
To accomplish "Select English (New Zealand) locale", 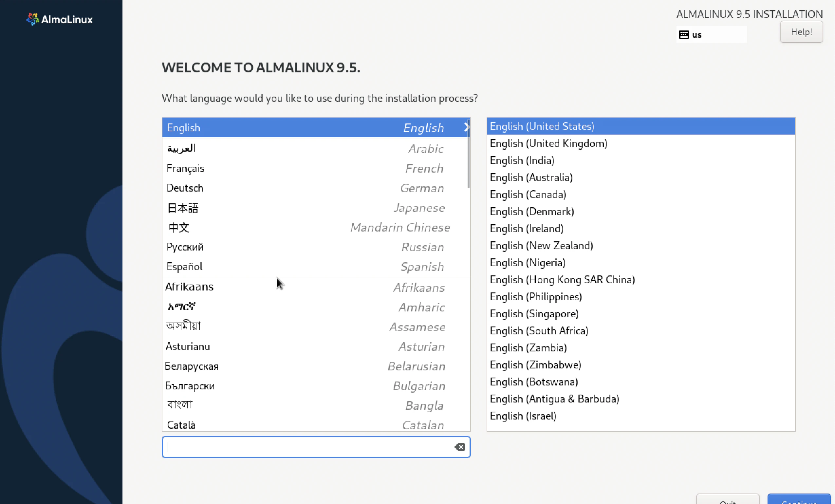I will pyautogui.click(x=641, y=245).
